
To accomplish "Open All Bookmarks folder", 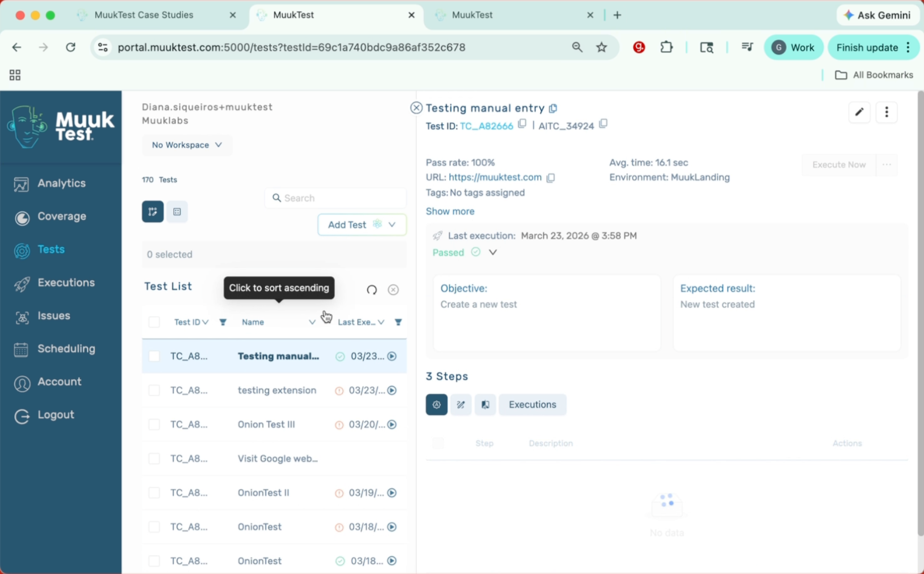I will 874,75.
